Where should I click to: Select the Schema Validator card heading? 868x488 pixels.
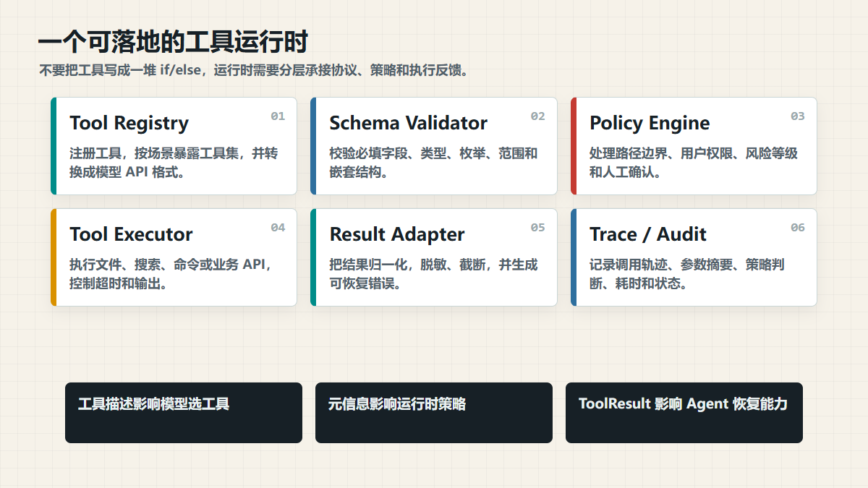pos(408,123)
